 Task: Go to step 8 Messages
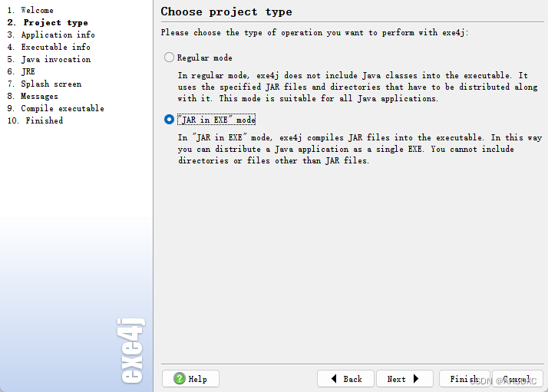(x=32, y=96)
